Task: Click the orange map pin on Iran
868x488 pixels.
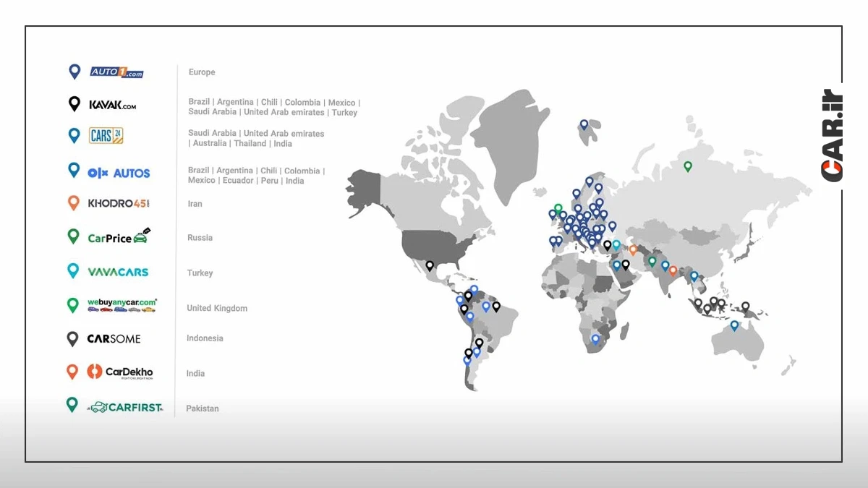Action: tap(633, 250)
